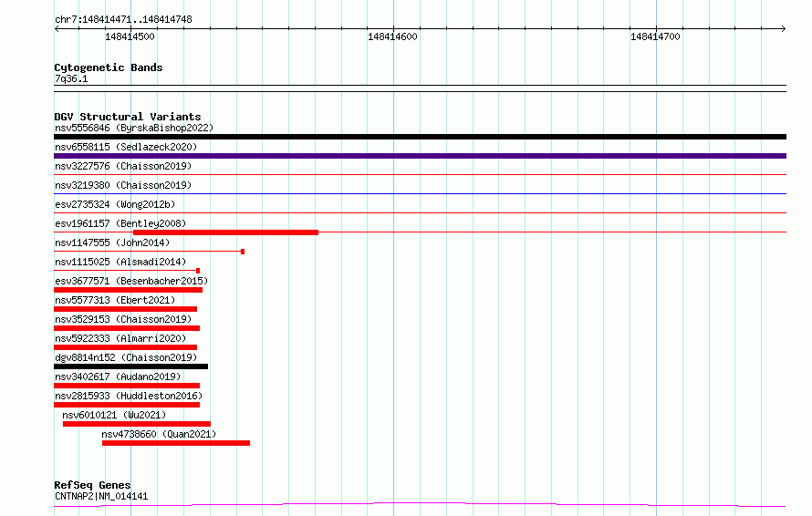The width and height of the screenshot is (812, 516).
Task: Open variant nsv3402617 (Audano2019) label
Action: [118, 377]
